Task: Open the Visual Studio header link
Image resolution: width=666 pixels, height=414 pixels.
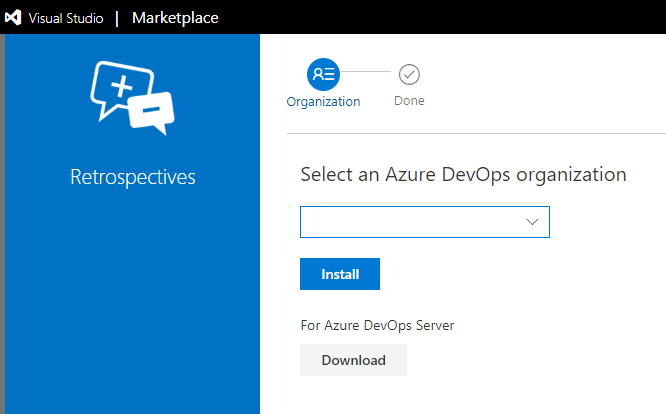Action: click(66, 18)
